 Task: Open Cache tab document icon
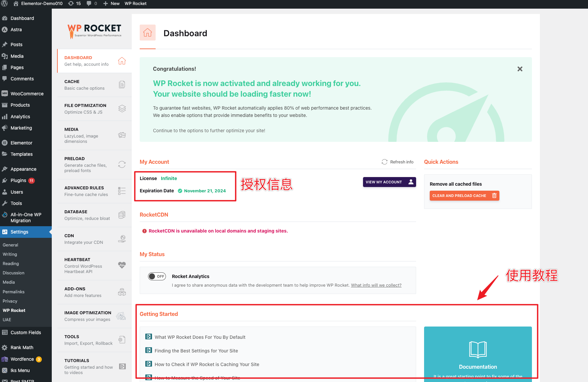tap(122, 85)
